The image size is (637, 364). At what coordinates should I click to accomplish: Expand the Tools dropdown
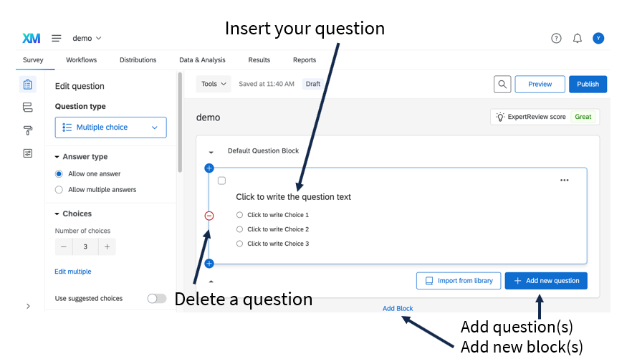(214, 84)
